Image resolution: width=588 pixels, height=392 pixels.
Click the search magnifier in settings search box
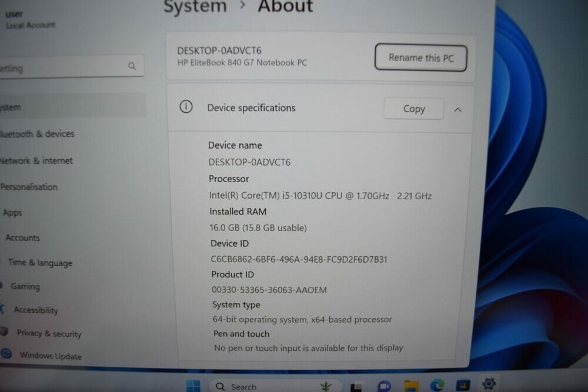(x=132, y=66)
